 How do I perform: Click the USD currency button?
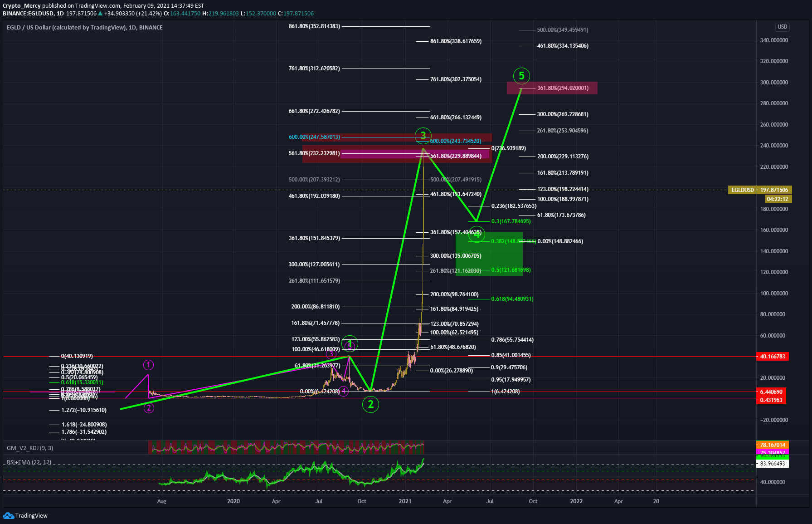click(783, 27)
